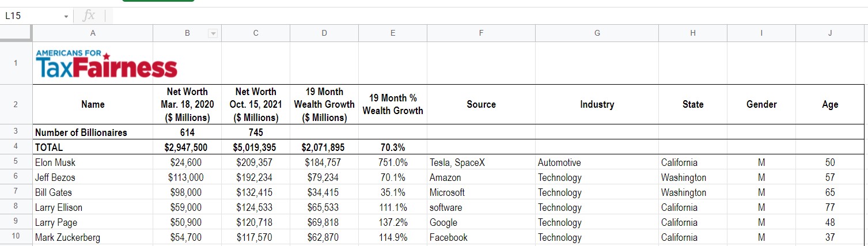Click Bill Gates' Microsoft source cell
868x246 pixels.
click(x=481, y=192)
